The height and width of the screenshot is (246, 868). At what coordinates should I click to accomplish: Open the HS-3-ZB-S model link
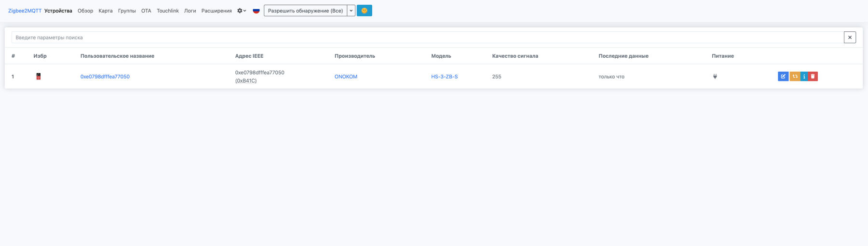pyautogui.click(x=444, y=77)
